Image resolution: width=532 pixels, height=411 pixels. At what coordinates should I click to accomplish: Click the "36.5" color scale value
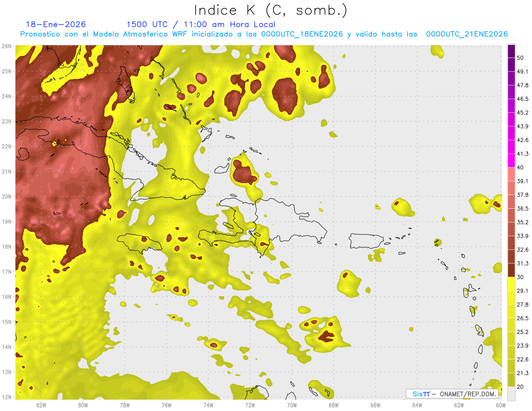[x=523, y=209]
